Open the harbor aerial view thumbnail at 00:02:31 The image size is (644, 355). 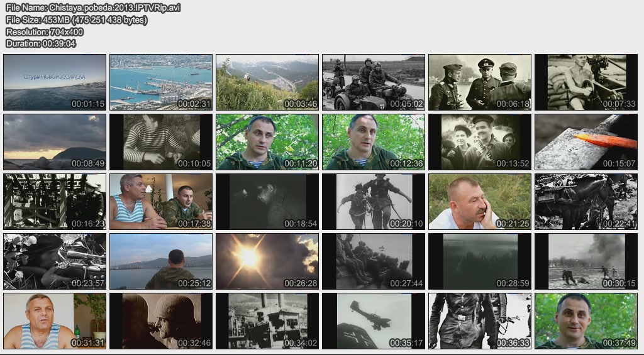coord(161,82)
